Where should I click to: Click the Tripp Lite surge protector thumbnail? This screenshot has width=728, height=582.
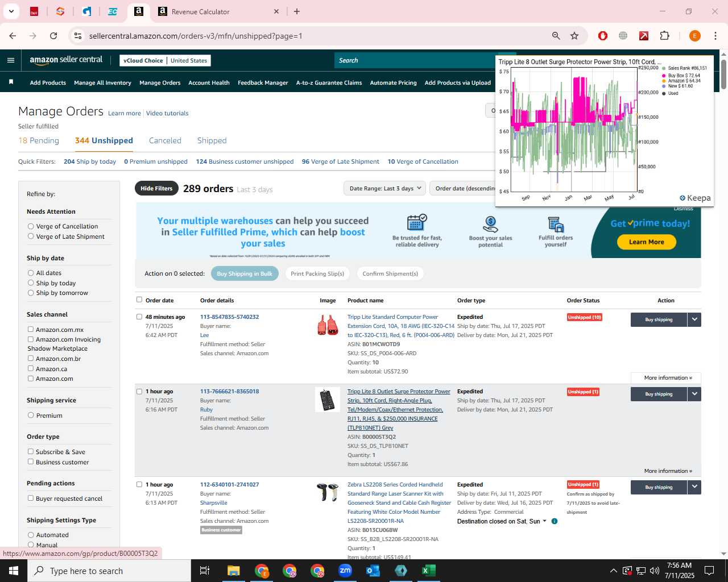pyautogui.click(x=328, y=400)
